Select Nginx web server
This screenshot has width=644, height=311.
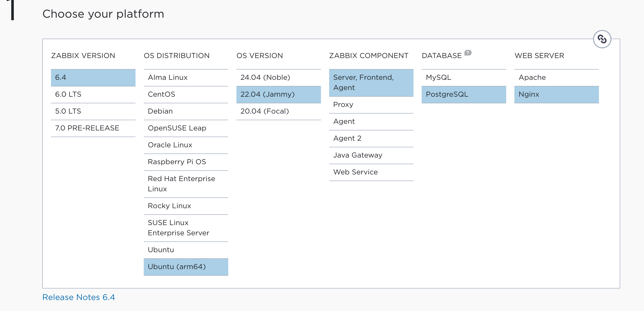557,95
